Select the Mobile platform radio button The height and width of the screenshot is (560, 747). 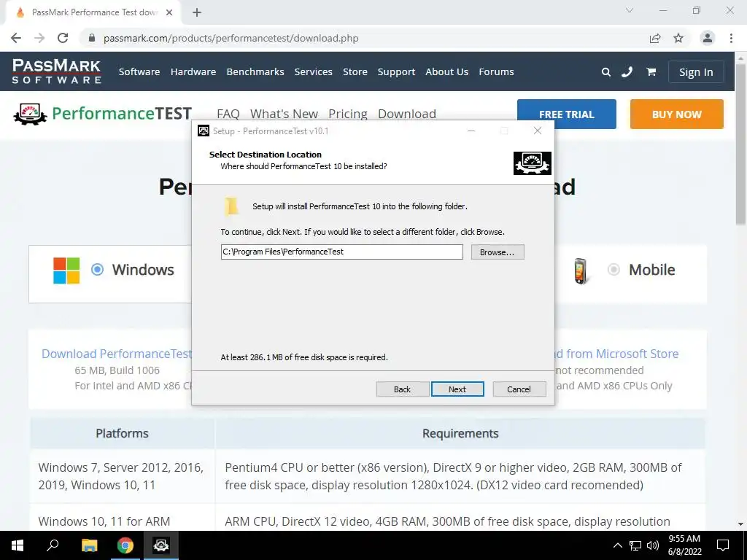click(x=614, y=270)
